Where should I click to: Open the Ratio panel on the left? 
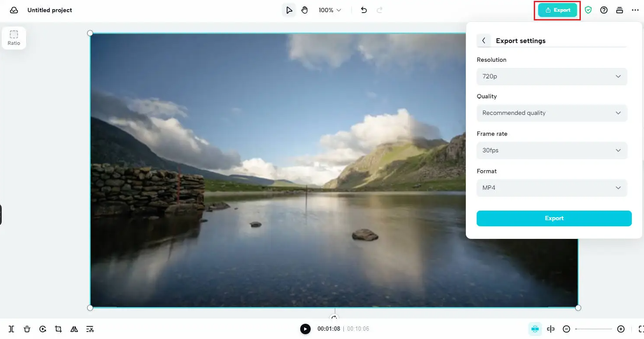coord(14,38)
